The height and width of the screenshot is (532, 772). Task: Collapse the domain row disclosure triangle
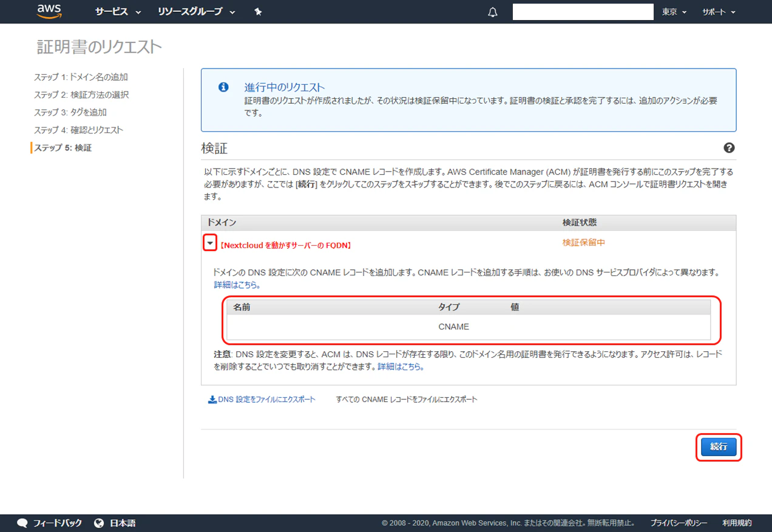click(209, 243)
